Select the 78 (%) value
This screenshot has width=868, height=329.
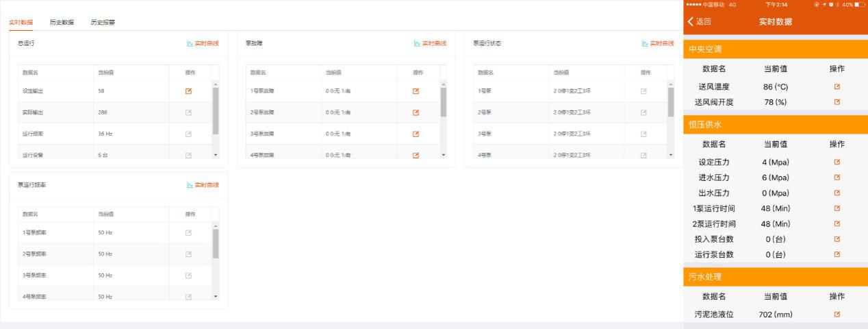(776, 102)
